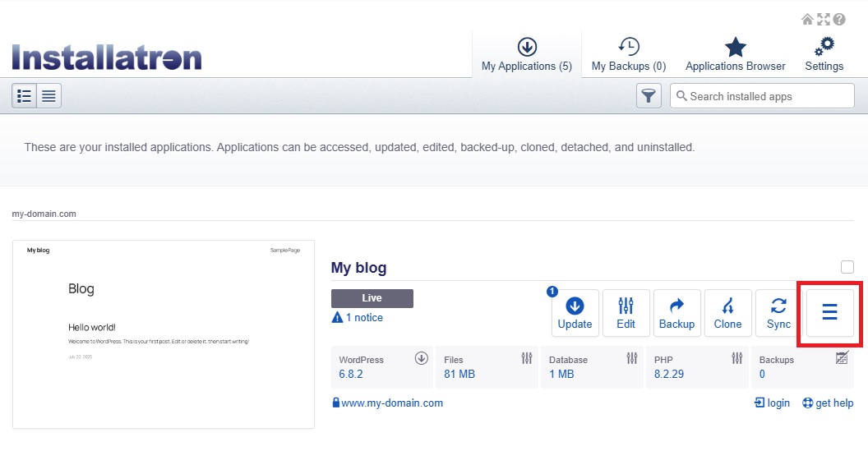Click the Update button

click(575, 313)
